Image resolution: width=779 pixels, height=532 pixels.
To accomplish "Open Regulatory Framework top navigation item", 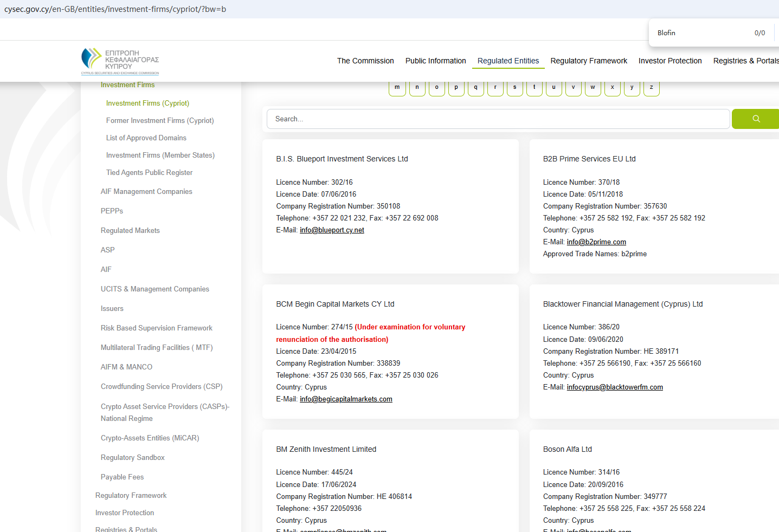I will pos(589,61).
